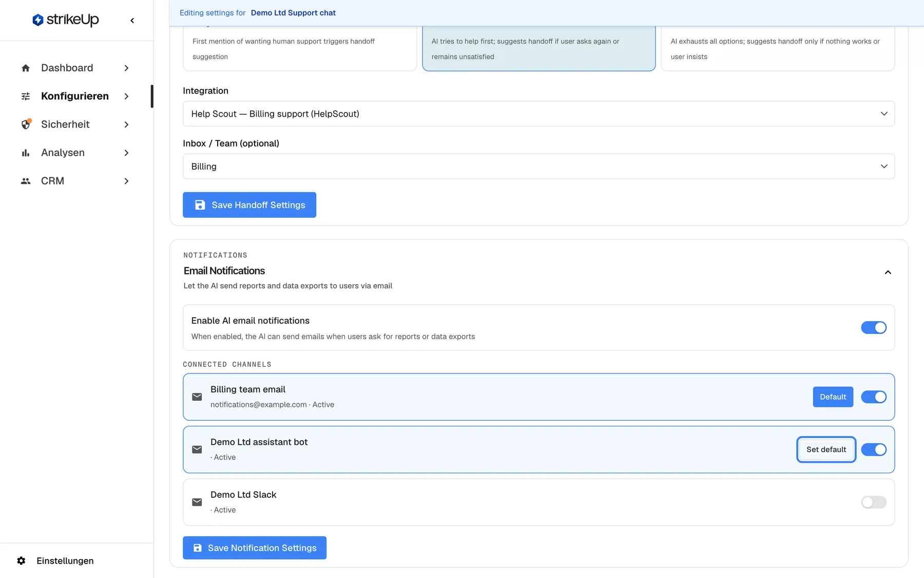This screenshot has height=578, width=924.
Task: Click the Demo Ltd Support chat link
Action: click(x=293, y=13)
